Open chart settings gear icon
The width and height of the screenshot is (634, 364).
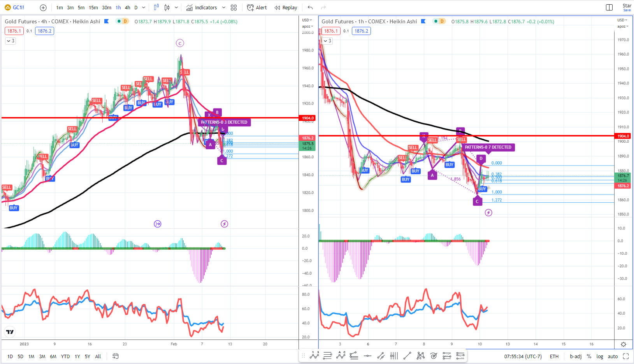point(623,344)
